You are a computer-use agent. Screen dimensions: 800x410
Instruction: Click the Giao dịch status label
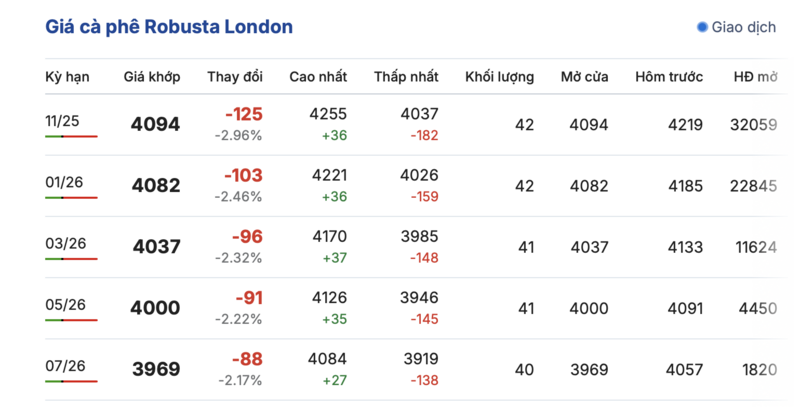pos(743,28)
